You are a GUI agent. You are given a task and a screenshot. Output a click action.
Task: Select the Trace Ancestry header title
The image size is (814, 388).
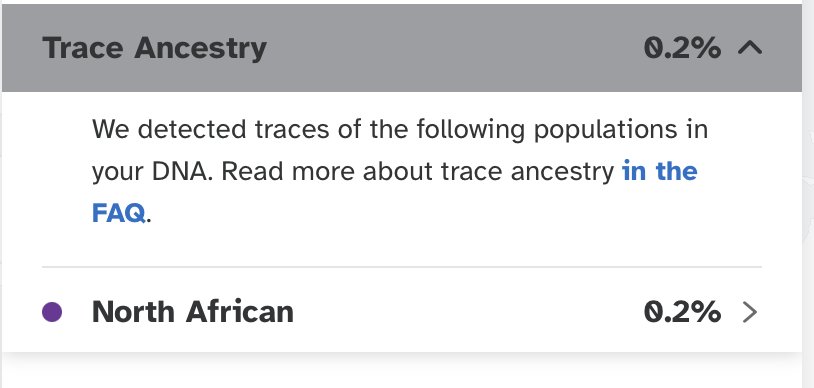click(155, 48)
